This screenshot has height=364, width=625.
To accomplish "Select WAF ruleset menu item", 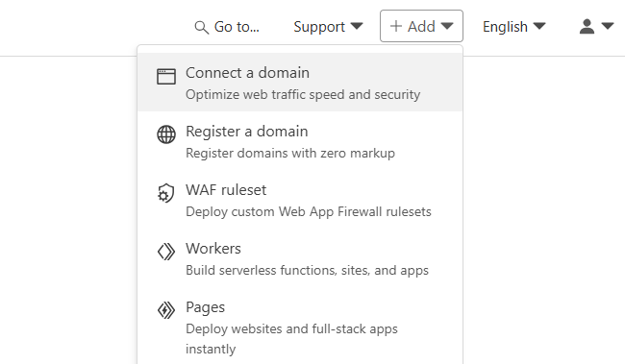I will (x=300, y=200).
